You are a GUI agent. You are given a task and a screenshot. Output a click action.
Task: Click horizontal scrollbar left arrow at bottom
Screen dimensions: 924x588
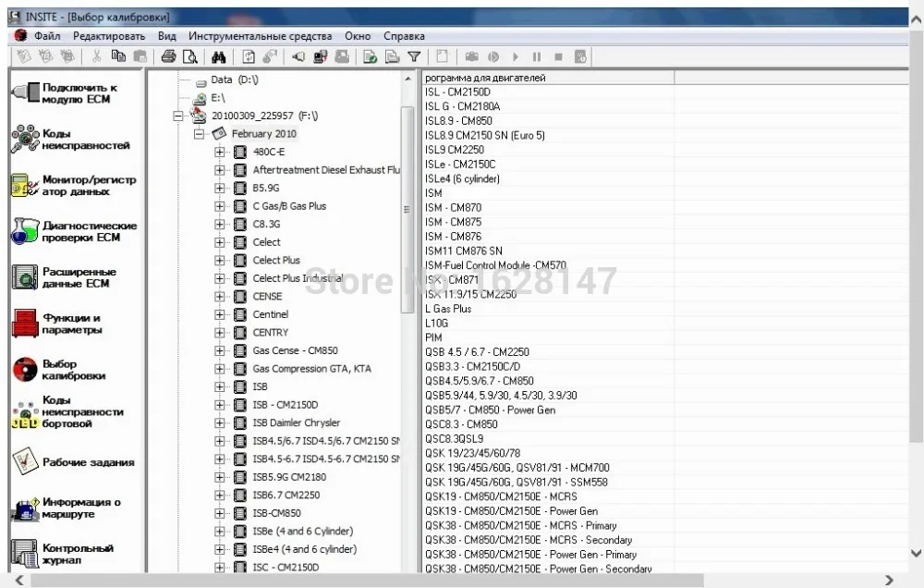click(x=19, y=581)
